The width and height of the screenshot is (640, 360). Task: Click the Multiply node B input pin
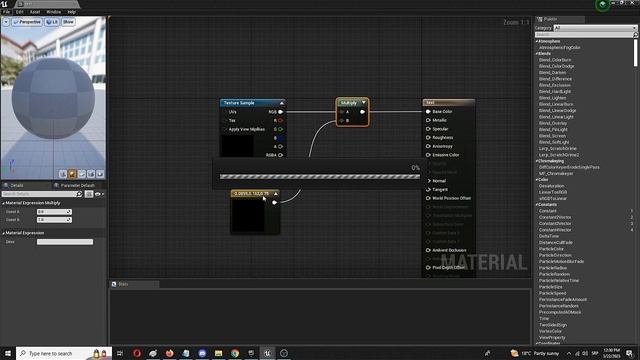[342, 120]
